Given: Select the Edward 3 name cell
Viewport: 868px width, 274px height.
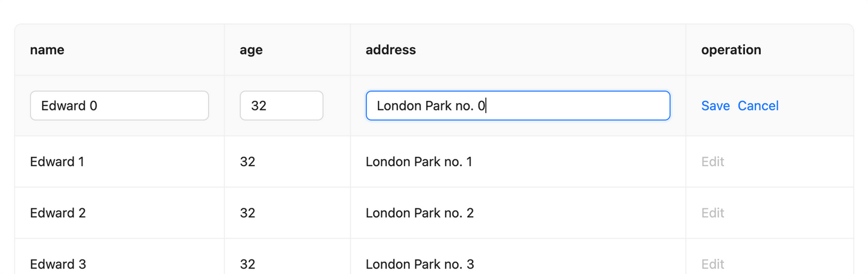Looking at the screenshot, I should (58, 264).
